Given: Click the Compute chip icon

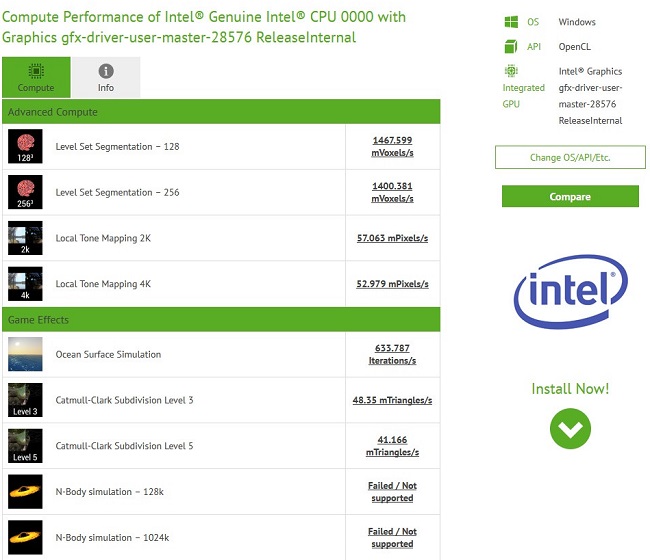Looking at the screenshot, I should click(36, 71).
